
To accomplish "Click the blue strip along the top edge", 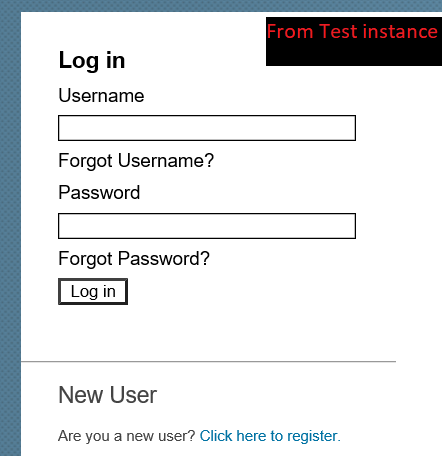I will (x=221, y=6).
